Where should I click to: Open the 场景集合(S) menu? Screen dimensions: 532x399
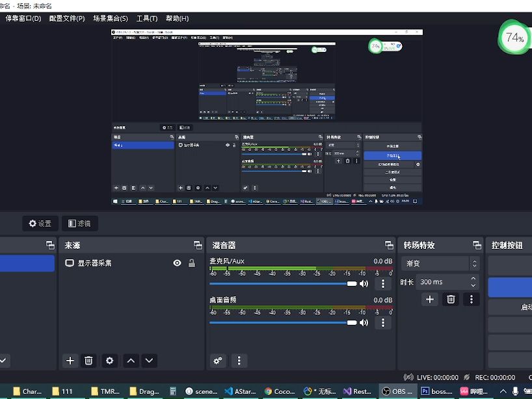111,18
